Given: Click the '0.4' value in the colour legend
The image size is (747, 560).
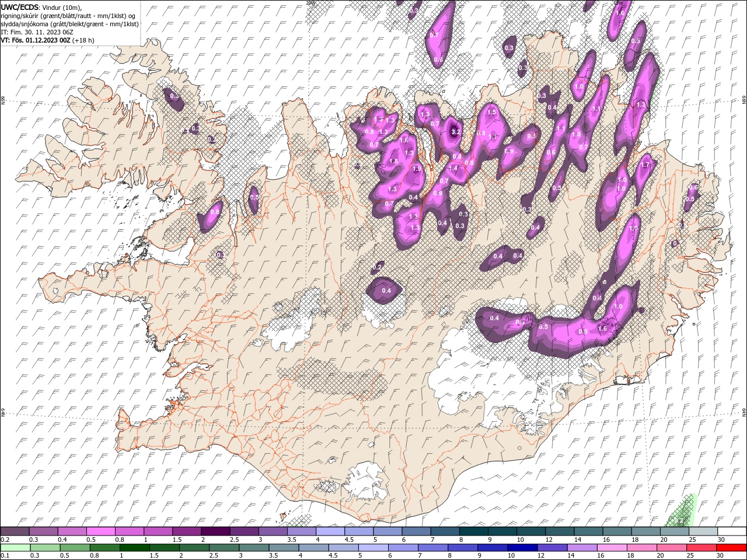Looking at the screenshot, I should click(x=62, y=540).
